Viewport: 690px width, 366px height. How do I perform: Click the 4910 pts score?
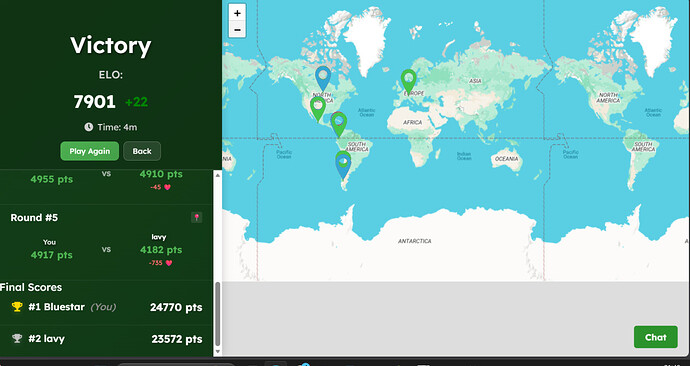161,174
